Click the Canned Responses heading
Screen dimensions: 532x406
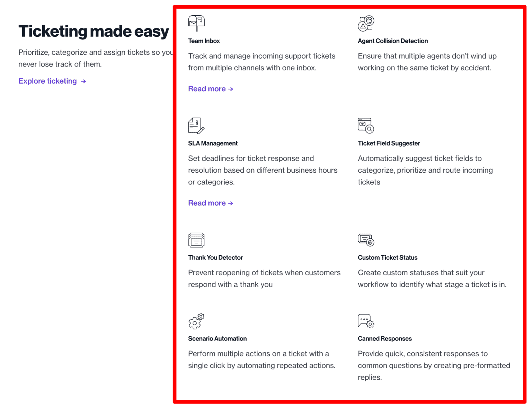click(x=384, y=338)
